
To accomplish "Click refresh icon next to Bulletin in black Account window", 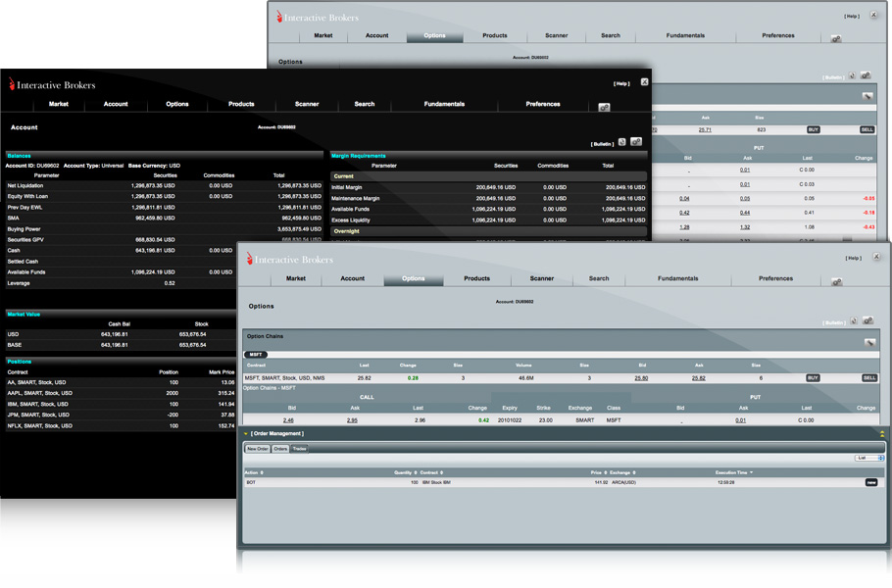I will pos(622,142).
